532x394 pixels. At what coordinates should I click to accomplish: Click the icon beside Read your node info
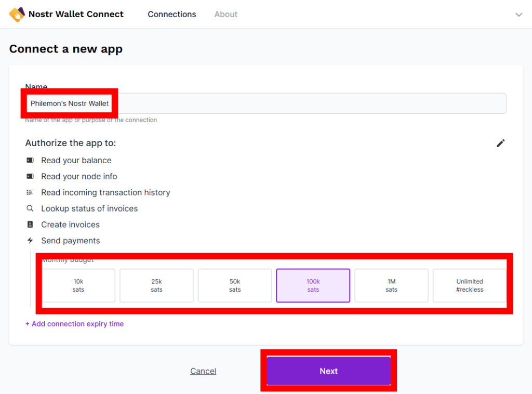[x=30, y=176]
